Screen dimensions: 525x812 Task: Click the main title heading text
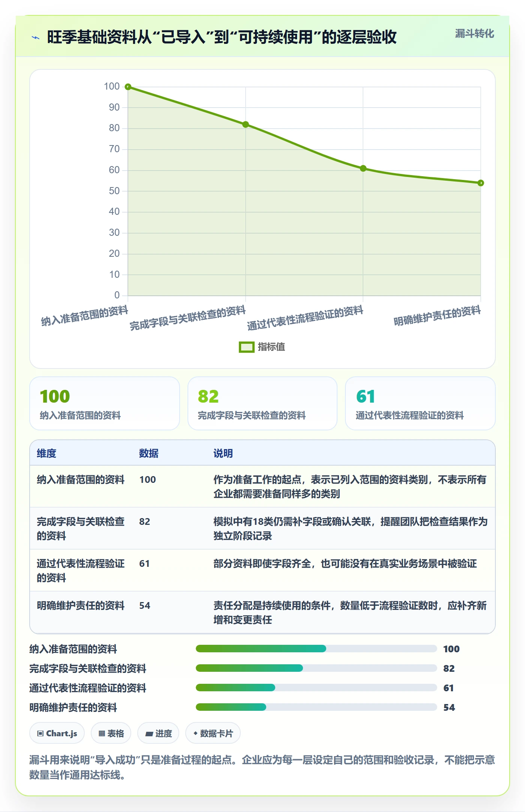[x=222, y=37]
